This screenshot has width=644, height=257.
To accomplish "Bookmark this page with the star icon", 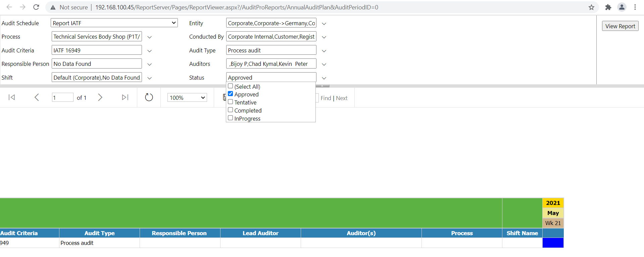I will coord(591,7).
